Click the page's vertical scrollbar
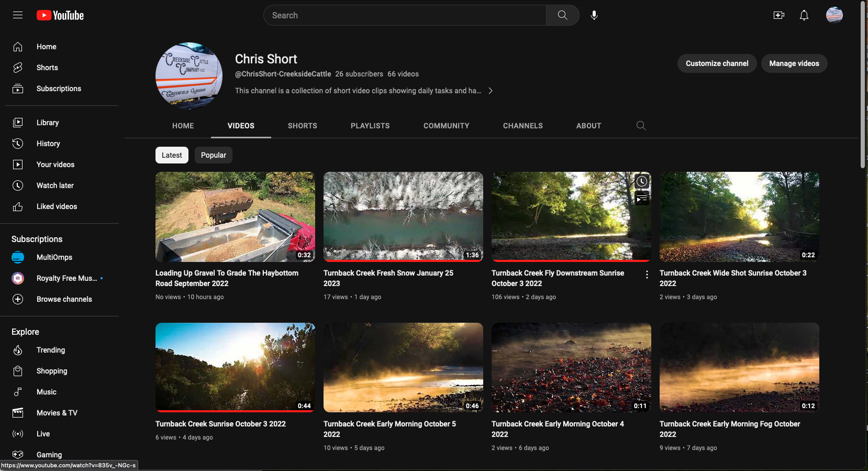The image size is (868, 471). [x=863, y=84]
